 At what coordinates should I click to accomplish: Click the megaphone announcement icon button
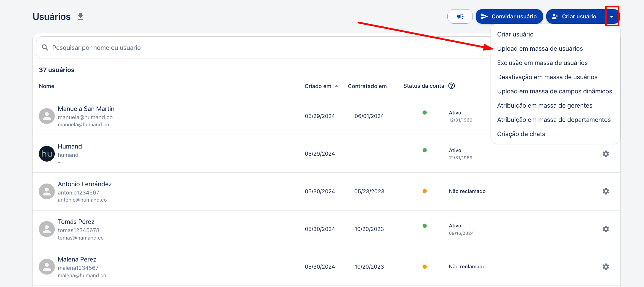pos(460,17)
